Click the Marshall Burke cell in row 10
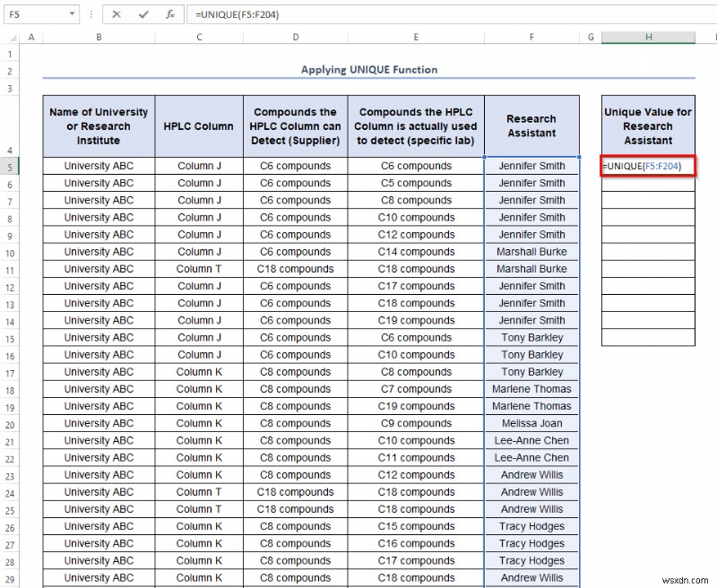This screenshot has width=717, height=588. point(531,252)
